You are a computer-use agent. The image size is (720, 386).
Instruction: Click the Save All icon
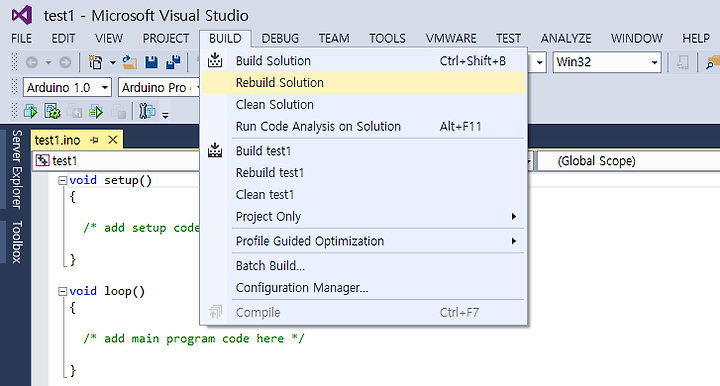(x=173, y=62)
